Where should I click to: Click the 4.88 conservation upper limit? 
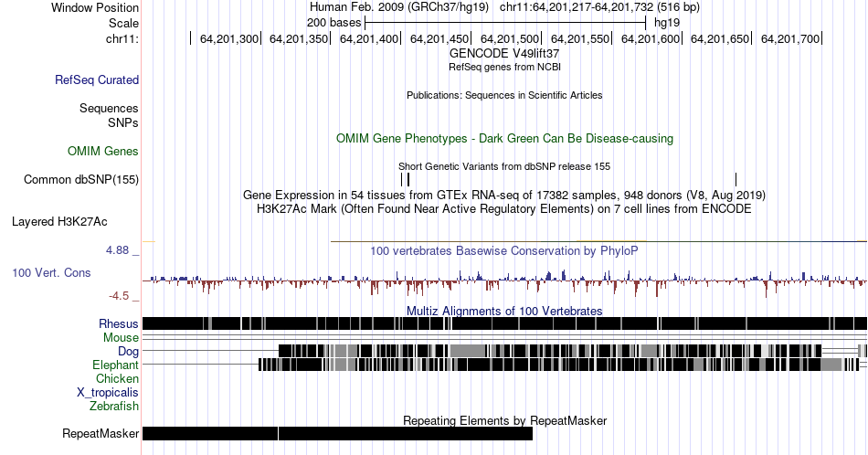(x=117, y=250)
